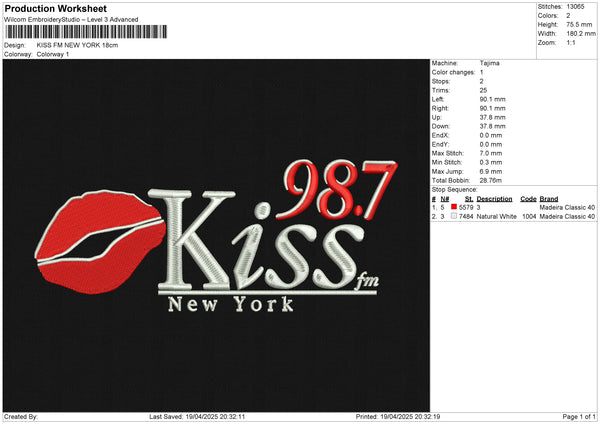Click the Natural White thread color swatch
The height and width of the screenshot is (424, 600).
click(x=454, y=216)
